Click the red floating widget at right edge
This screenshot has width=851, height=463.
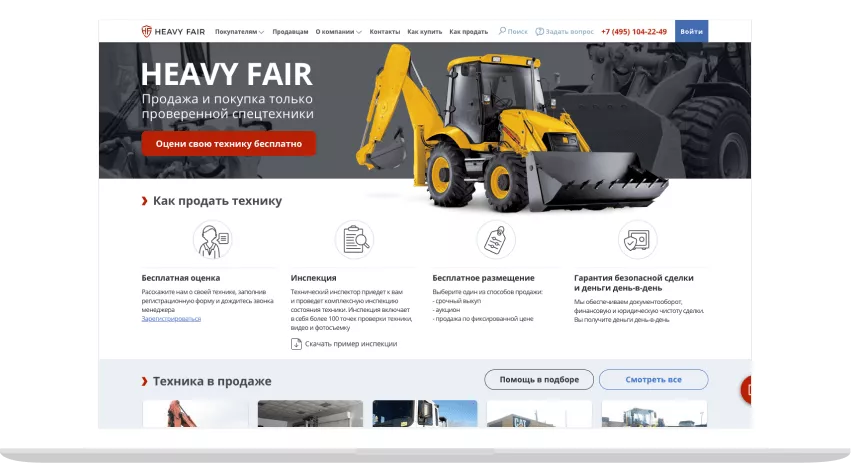click(x=745, y=389)
